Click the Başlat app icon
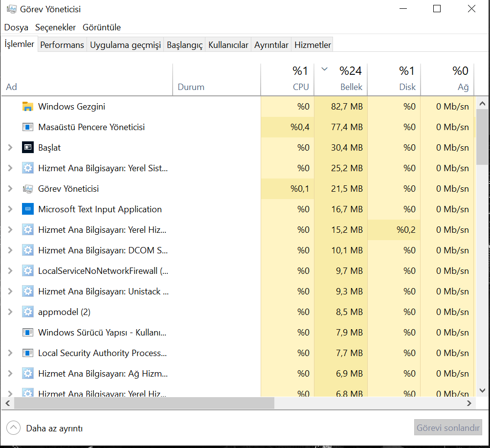Screen dimensions: 490x448 (x=28, y=148)
